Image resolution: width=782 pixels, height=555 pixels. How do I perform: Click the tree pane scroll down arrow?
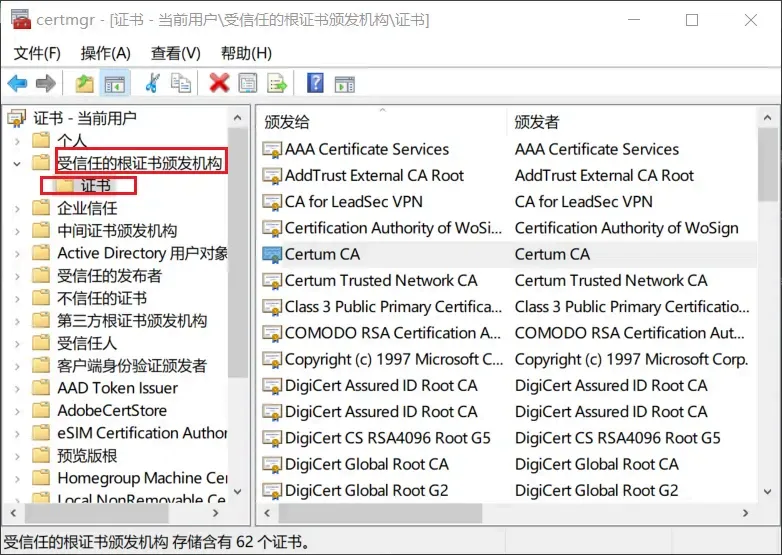click(x=237, y=491)
